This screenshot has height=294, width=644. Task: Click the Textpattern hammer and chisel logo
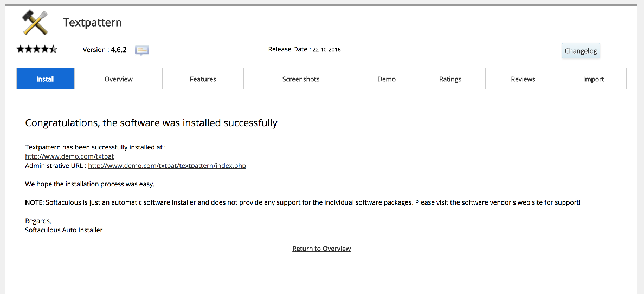click(x=35, y=22)
